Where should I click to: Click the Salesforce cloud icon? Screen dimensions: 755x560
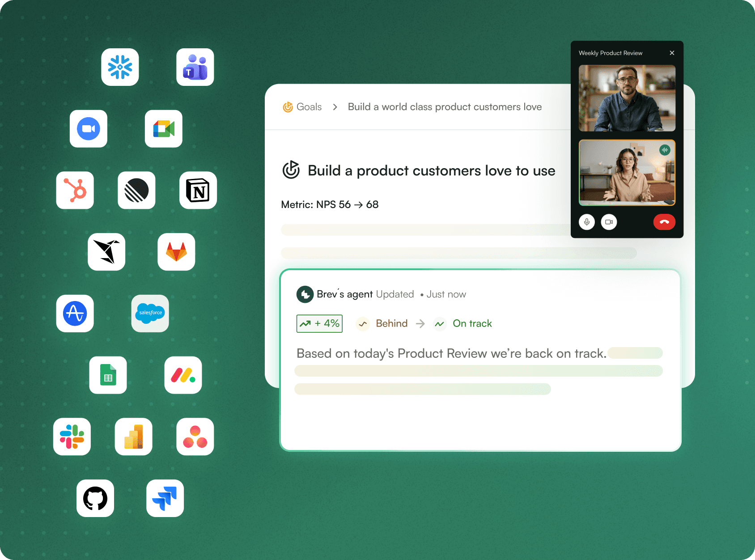click(150, 314)
